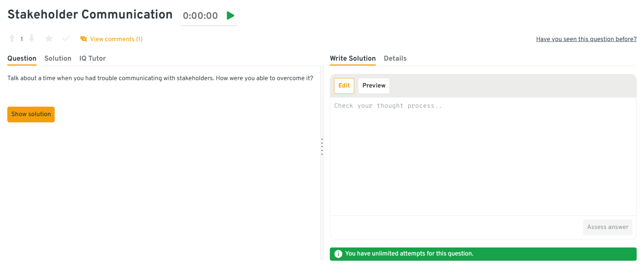This screenshot has width=644, height=267.
Task: Open View comments (1) link
Action: pos(116,39)
